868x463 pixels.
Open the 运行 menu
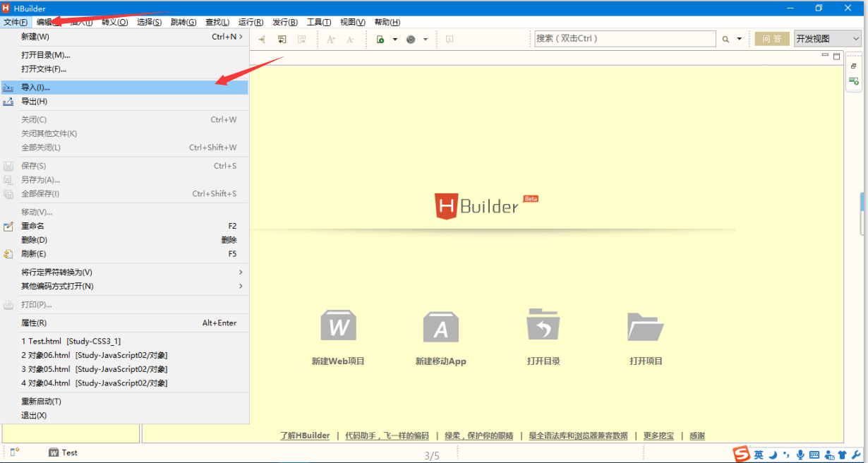click(251, 22)
